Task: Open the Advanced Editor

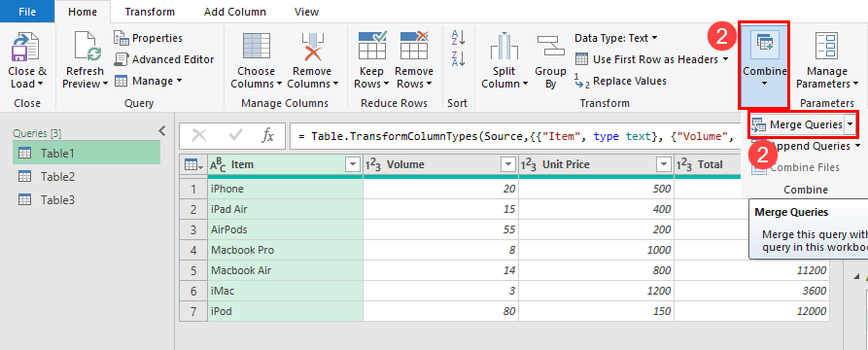Action: point(164,59)
